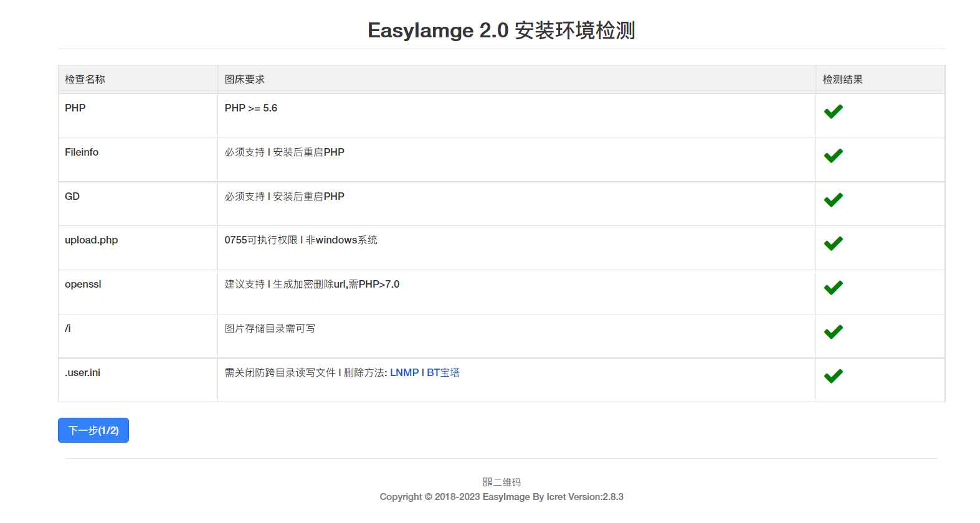The image size is (980, 523).
Task: Click the green checkmark in GD row
Action: tap(833, 200)
